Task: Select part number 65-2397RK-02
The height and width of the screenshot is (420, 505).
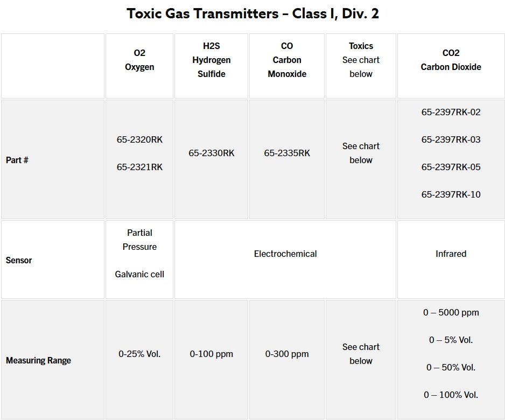Action: click(451, 112)
